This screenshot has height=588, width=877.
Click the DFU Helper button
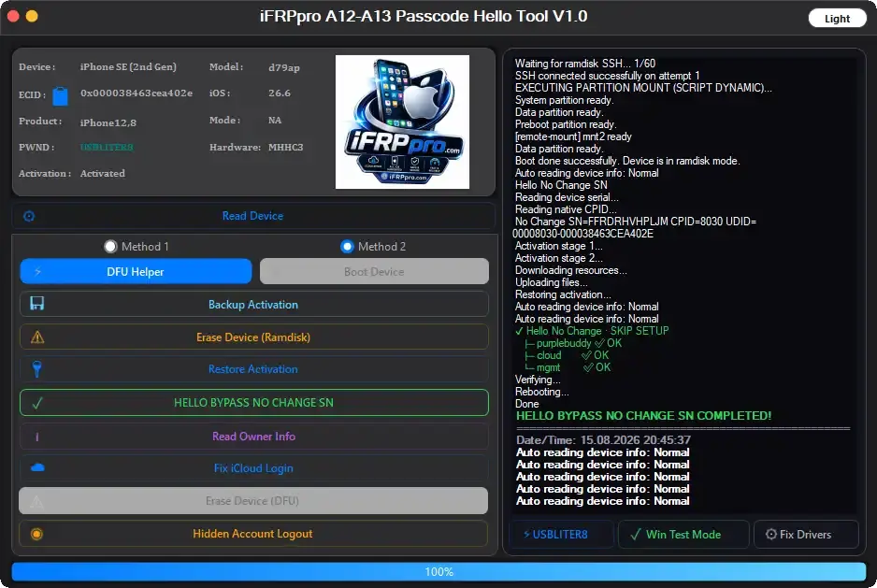coord(136,271)
